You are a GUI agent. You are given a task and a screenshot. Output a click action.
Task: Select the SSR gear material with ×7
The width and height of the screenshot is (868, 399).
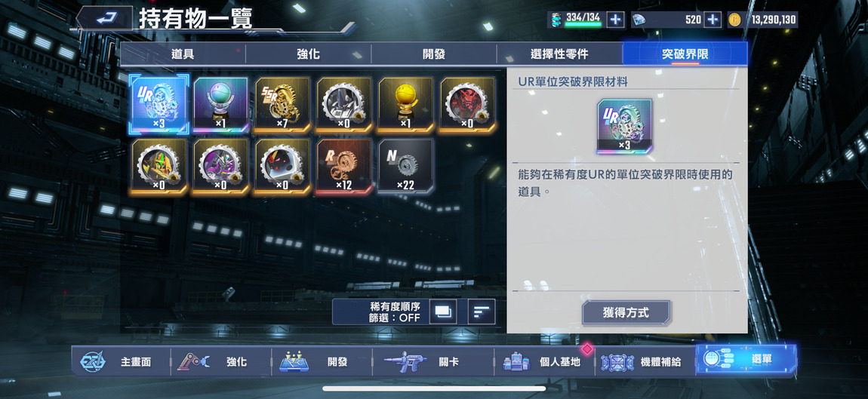click(282, 105)
